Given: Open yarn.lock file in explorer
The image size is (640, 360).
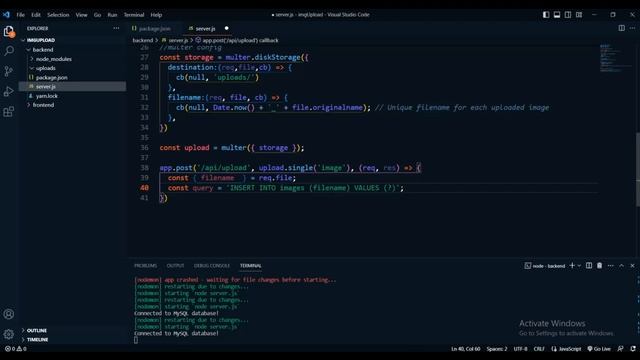Looking at the screenshot, I should pyautogui.click(x=73, y=96).
